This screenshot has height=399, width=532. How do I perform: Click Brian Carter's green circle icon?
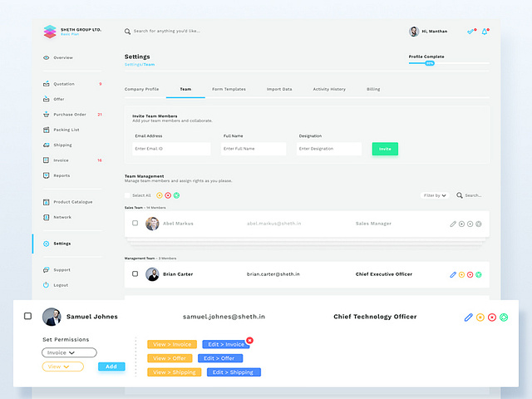(x=479, y=274)
